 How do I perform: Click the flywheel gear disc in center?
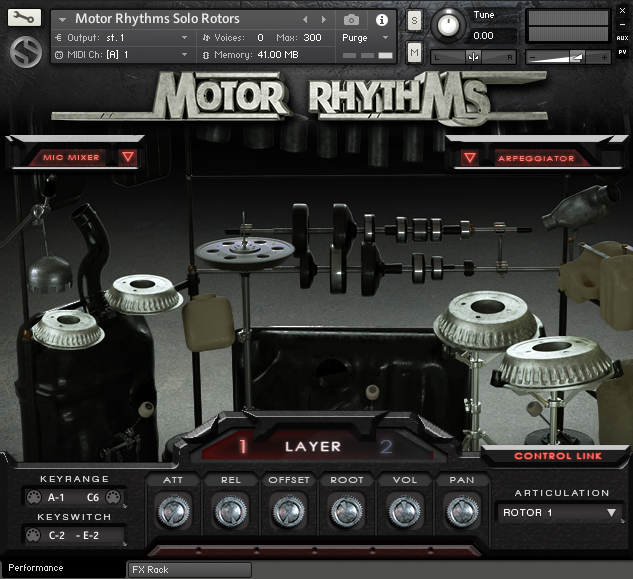(245, 252)
